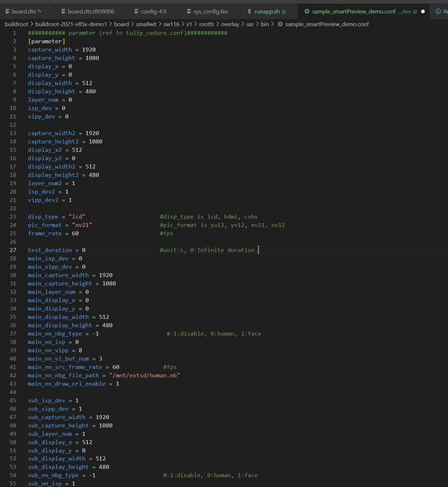Expand the smallwit breadcrumb folder

tap(146, 24)
